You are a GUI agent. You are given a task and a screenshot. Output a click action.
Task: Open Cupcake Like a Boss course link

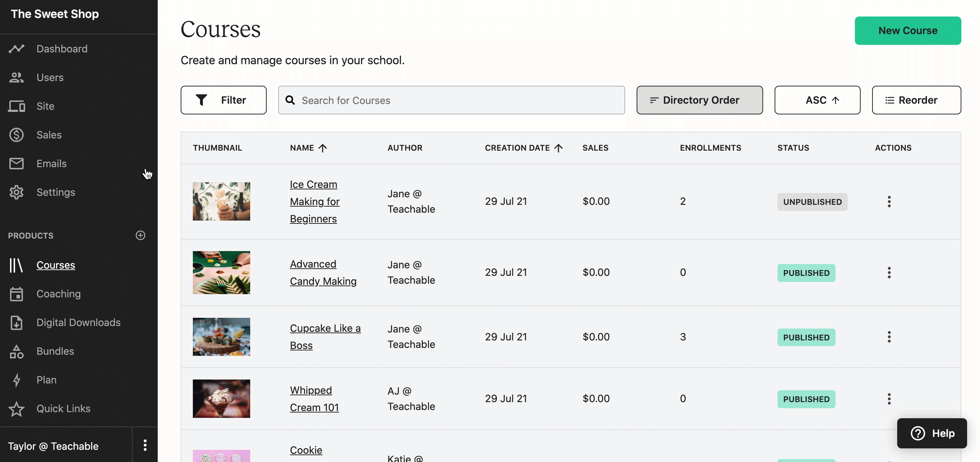(x=325, y=337)
